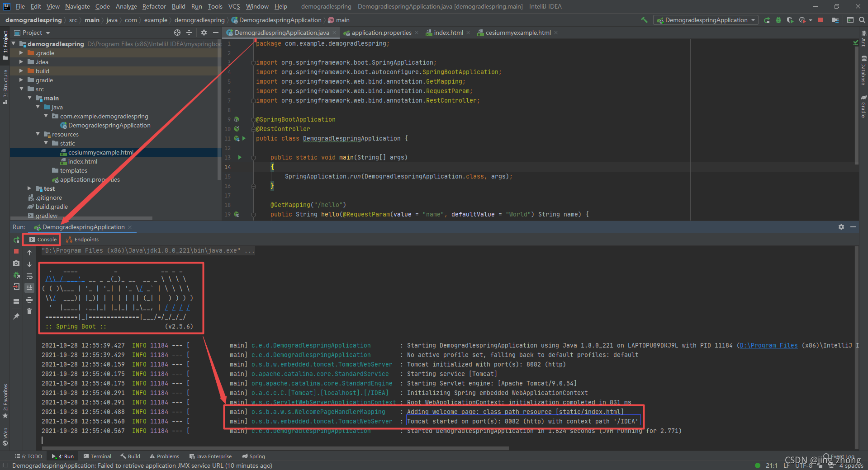The width and height of the screenshot is (868, 470).
Task: Switch to the cesiummyexample.html editor tab
Action: pyautogui.click(x=518, y=33)
